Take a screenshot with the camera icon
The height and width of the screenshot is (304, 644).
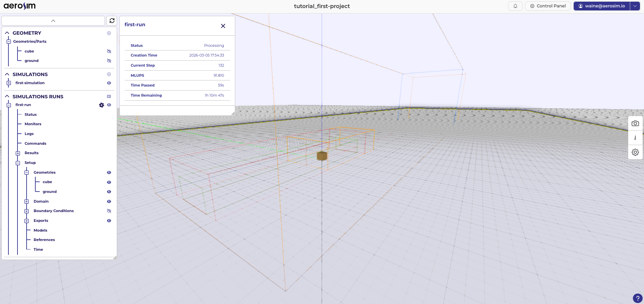[635, 124]
